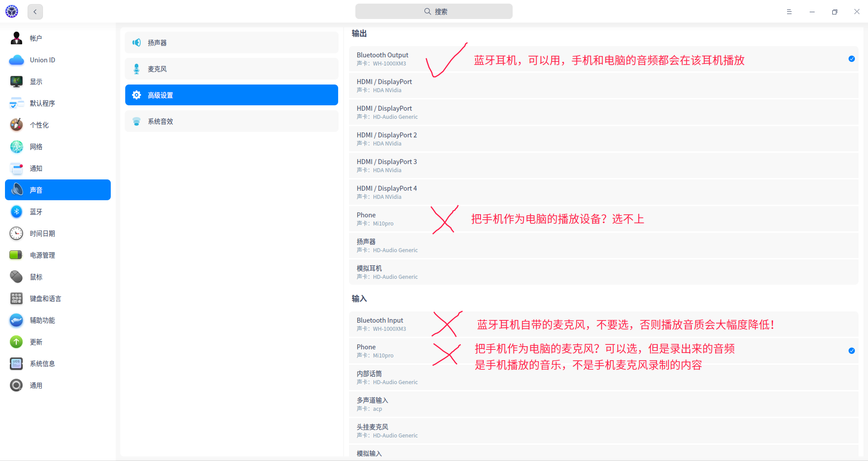Screen dimensions: 868x461
Task: Open 显示 Display settings label
Action: 36,82
